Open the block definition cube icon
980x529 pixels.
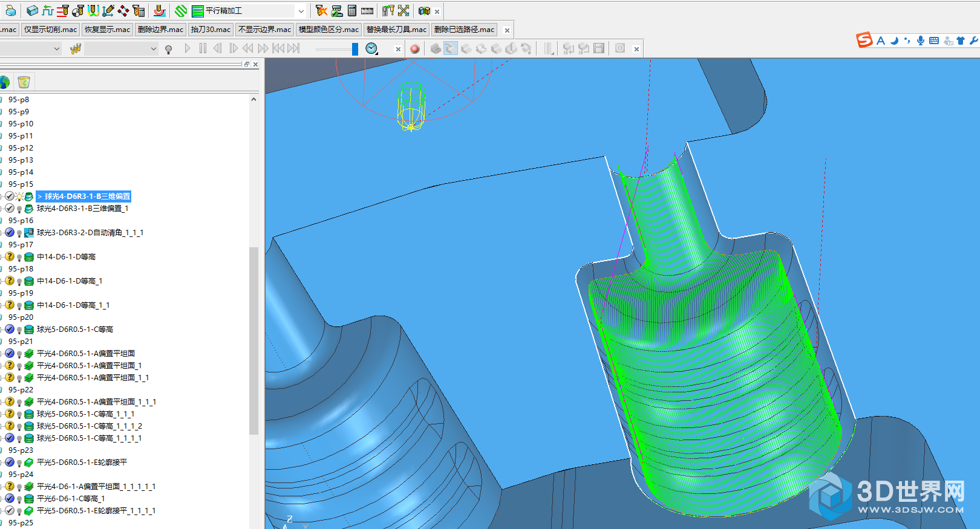pos(33,11)
